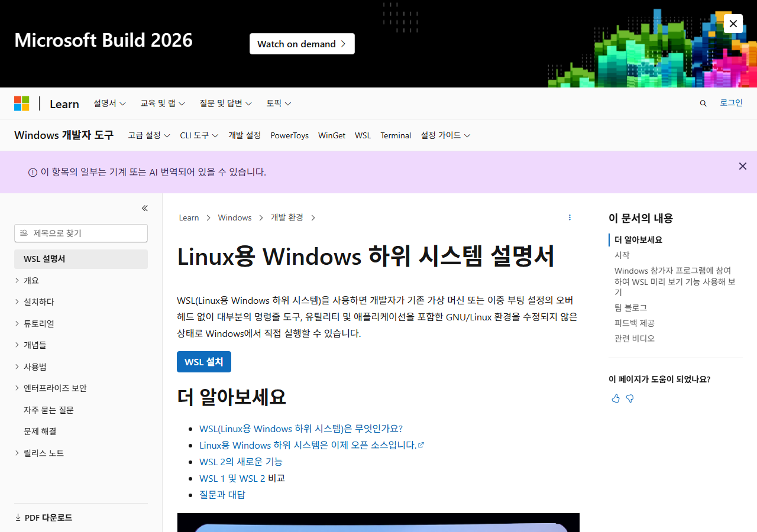757x532 pixels.
Task: Open the 이제 오픈 소스입니다 link
Action: pyautogui.click(x=312, y=445)
